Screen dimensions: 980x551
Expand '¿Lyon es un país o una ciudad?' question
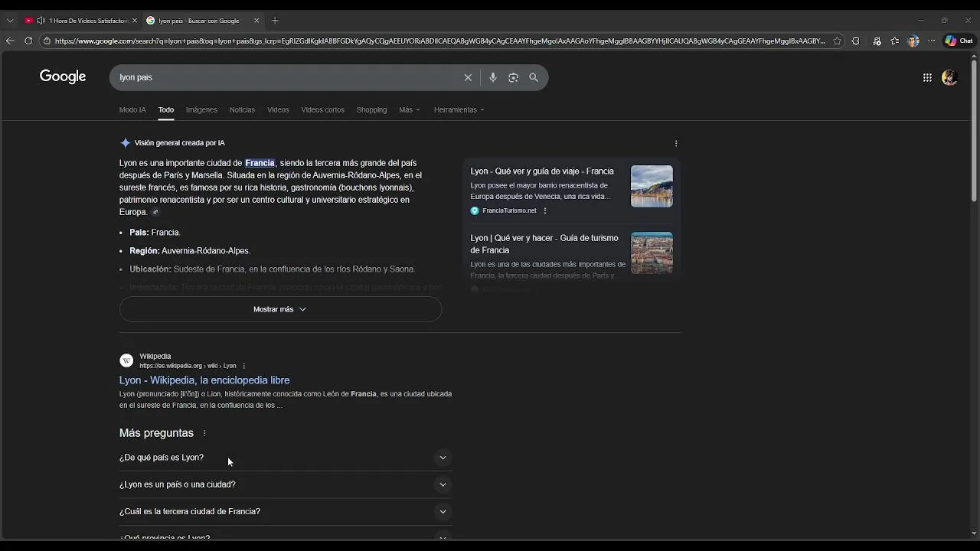(x=285, y=484)
